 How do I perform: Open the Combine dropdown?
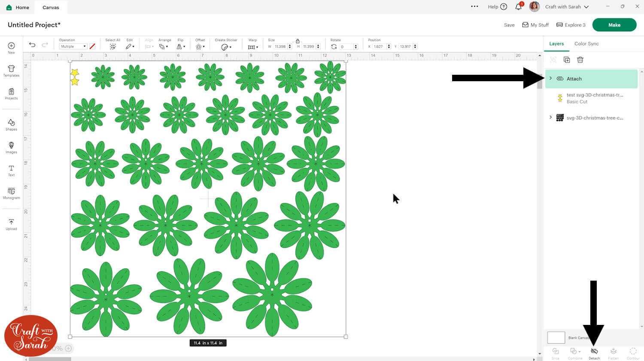tap(575, 353)
